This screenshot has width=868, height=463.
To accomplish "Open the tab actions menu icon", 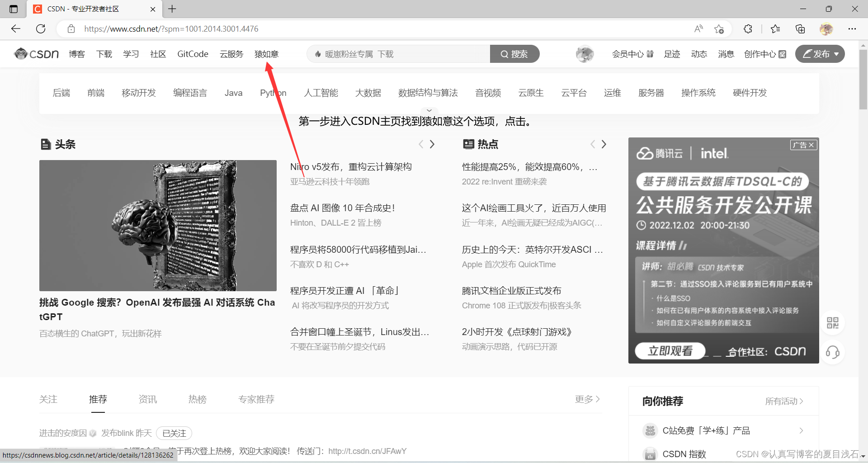I will [x=14, y=9].
